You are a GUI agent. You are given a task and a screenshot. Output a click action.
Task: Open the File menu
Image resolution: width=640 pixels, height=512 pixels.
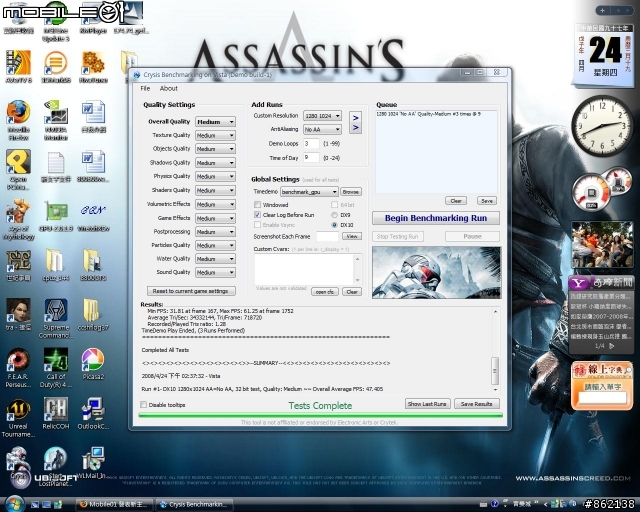145,88
